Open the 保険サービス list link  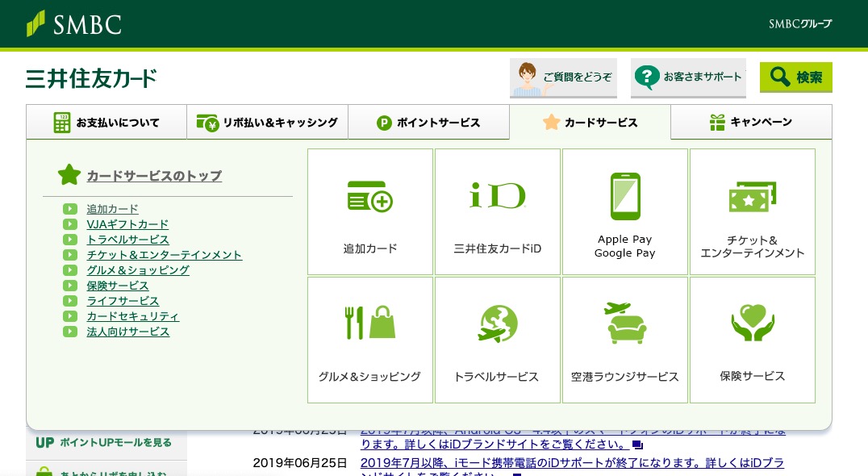pos(117,286)
